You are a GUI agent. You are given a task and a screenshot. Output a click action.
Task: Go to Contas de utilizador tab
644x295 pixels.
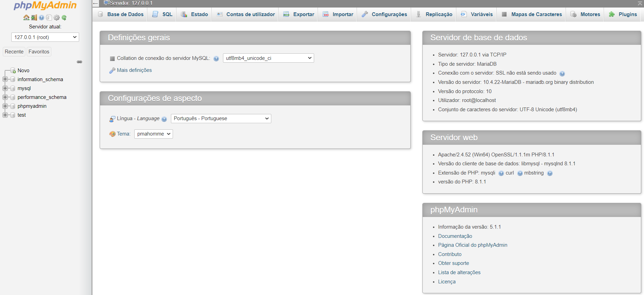point(245,14)
